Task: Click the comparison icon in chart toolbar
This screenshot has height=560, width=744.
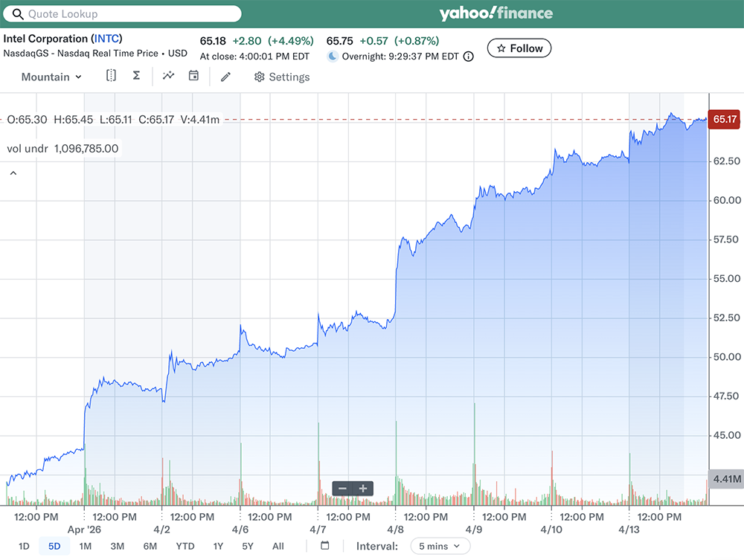Action: click(x=111, y=76)
